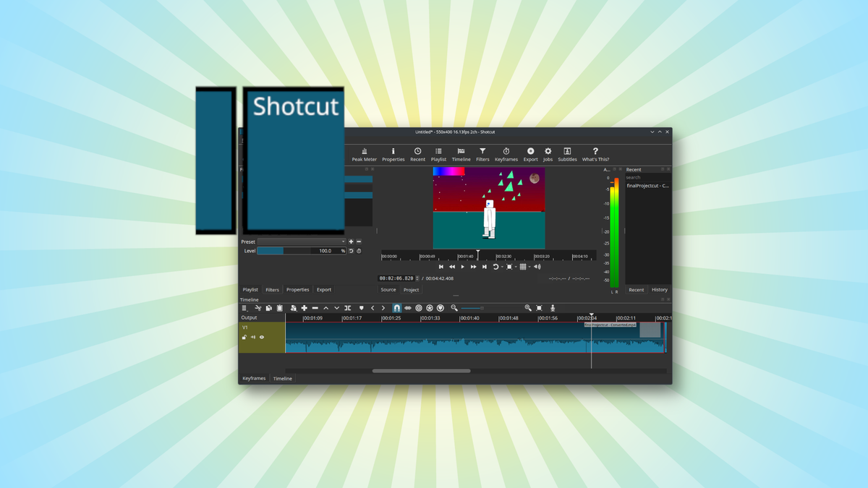This screenshot has height=488, width=868.
Task: Expand the Preset dropdown
Action: click(x=302, y=241)
